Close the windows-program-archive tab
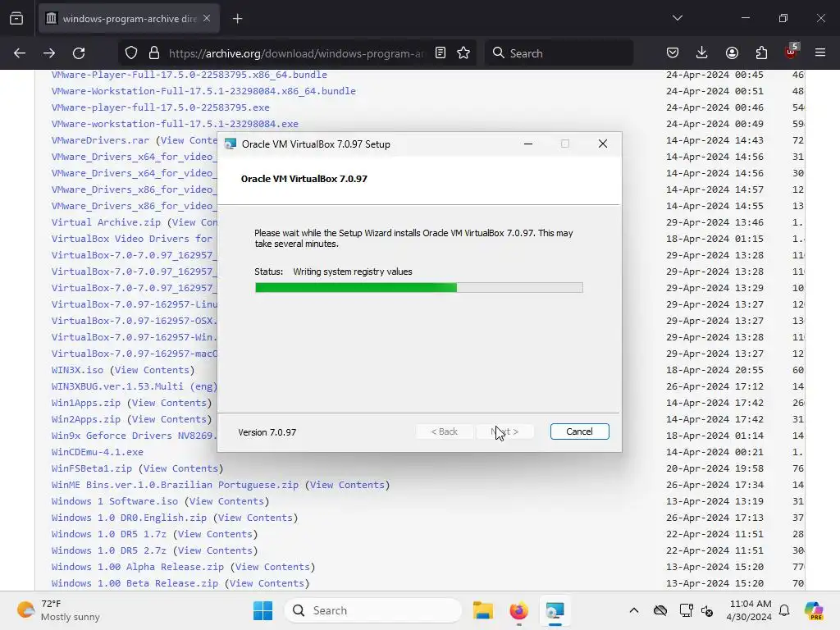This screenshot has width=840, height=630. coord(207,18)
